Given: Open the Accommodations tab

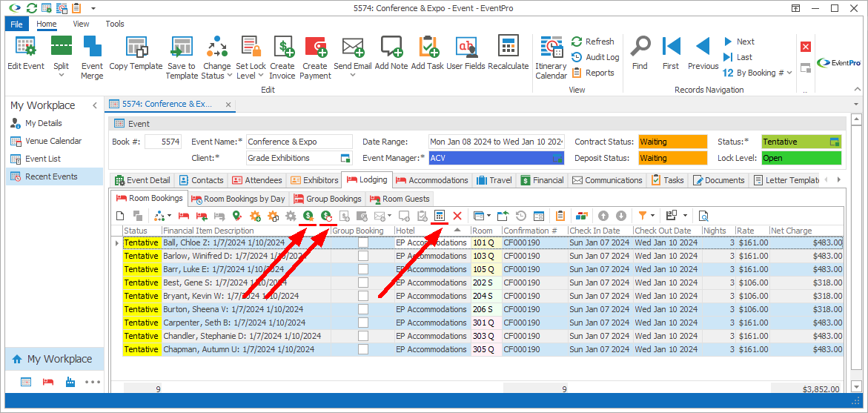Looking at the screenshot, I should pyautogui.click(x=431, y=180).
